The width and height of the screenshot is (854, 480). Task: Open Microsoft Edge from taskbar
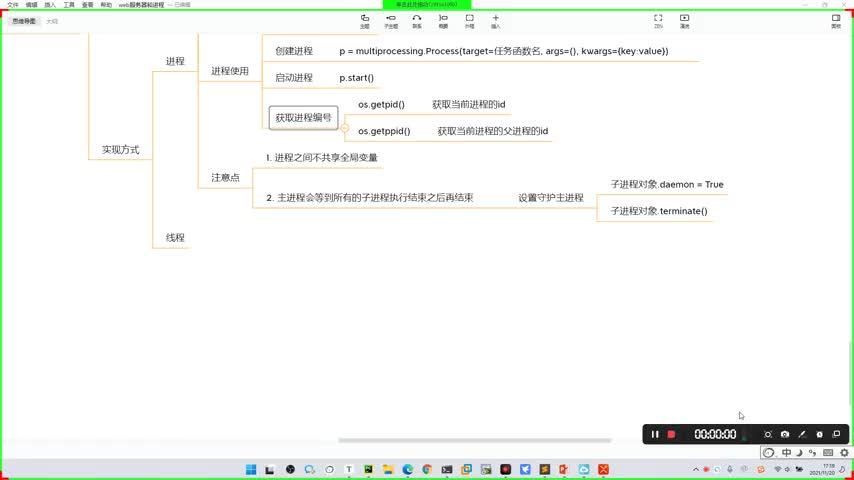(407, 469)
